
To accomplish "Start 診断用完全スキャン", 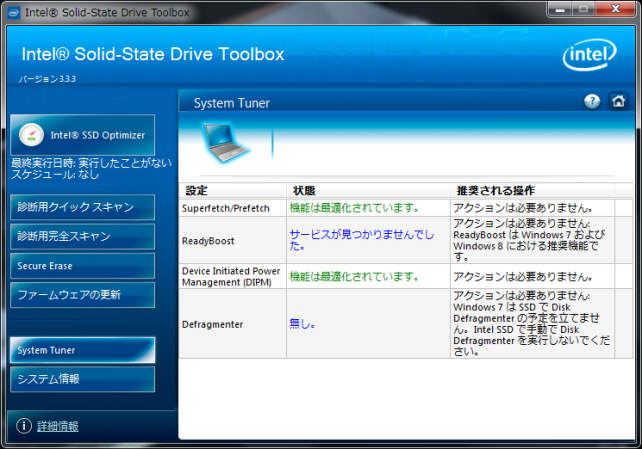I will tap(83, 236).
